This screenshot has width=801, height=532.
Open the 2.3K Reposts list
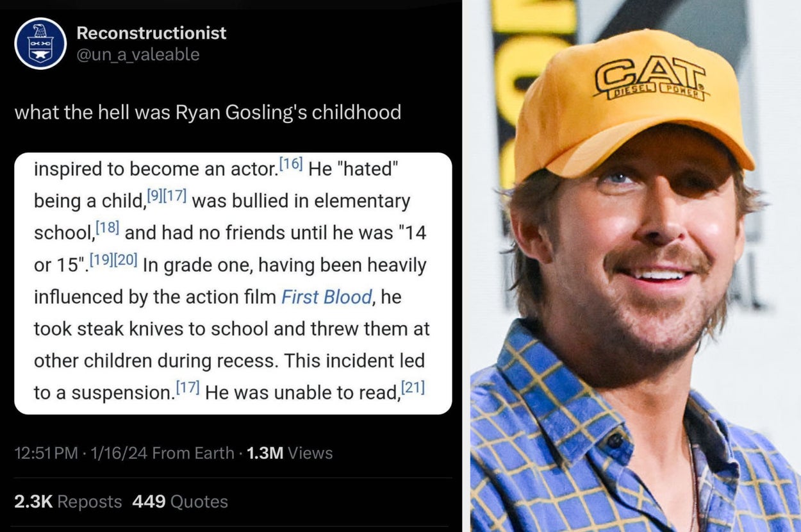click(68, 501)
